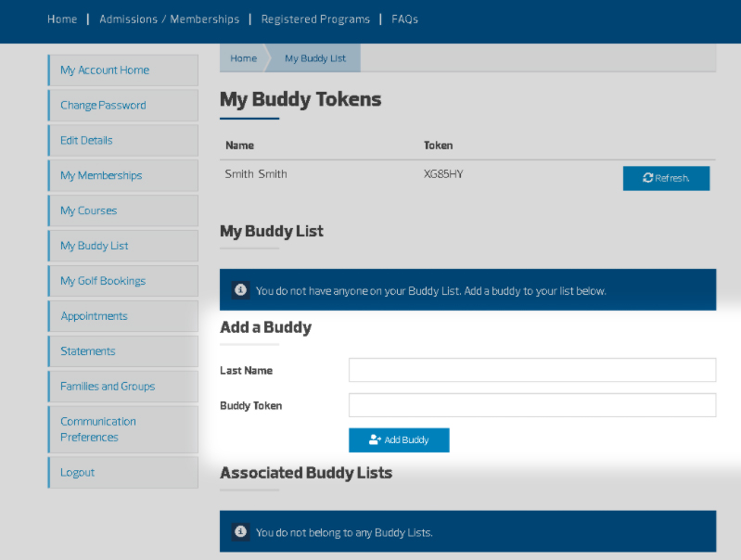The width and height of the screenshot is (741, 560).
Task: Focus the Buddy Token input field
Action: point(532,405)
